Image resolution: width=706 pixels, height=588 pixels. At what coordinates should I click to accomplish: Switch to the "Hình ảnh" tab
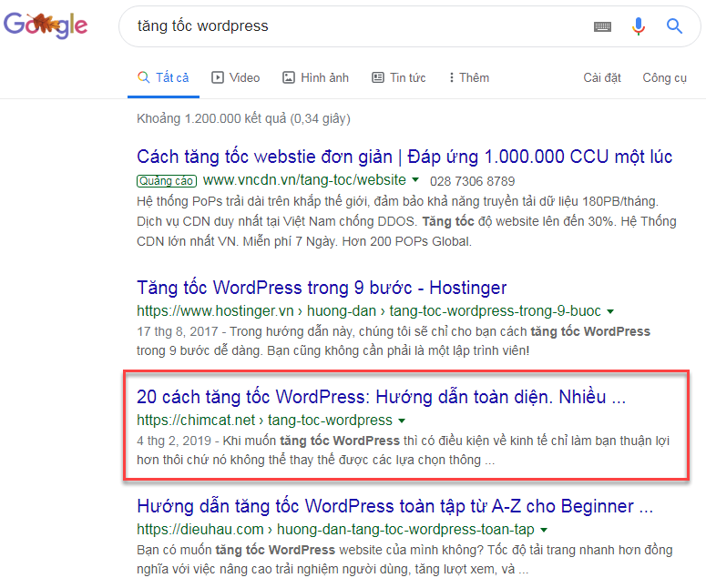pos(315,77)
